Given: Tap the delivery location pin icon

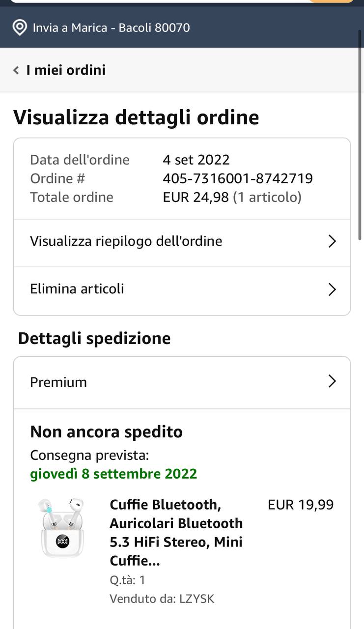Looking at the screenshot, I should [20, 28].
